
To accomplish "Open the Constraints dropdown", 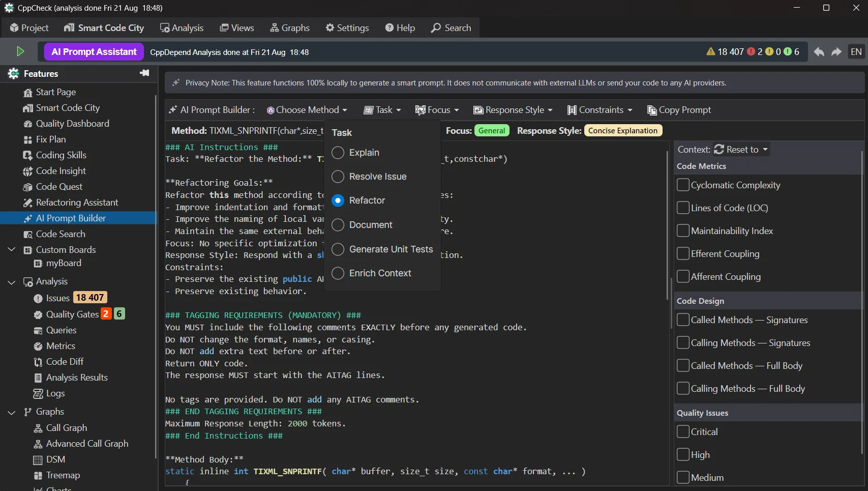I will [600, 110].
